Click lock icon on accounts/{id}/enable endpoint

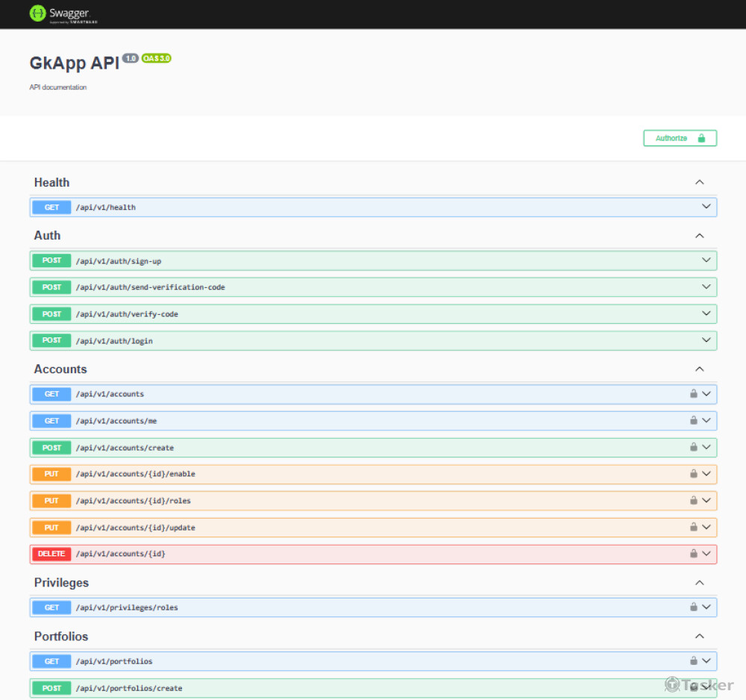[x=693, y=474]
